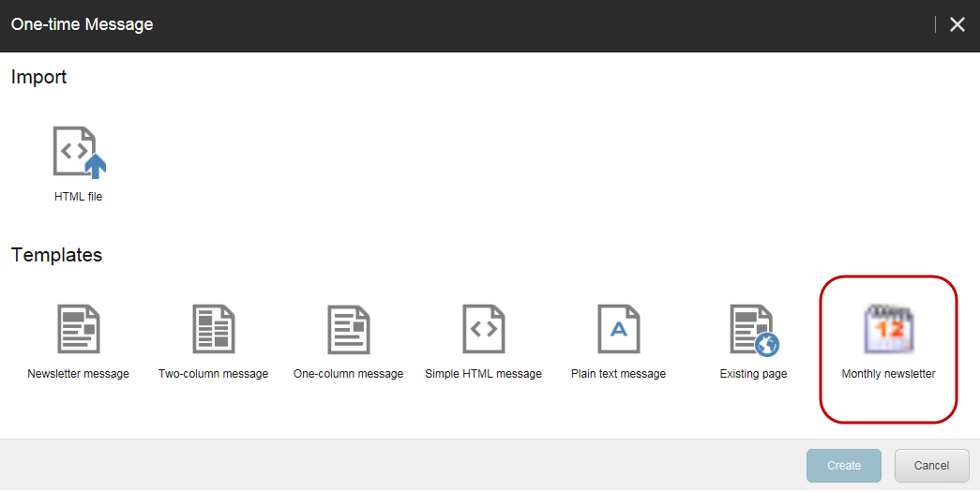Select the Monthly newsletter calendar icon
Image resolution: width=980 pixels, height=492 pixels.
tap(888, 329)
